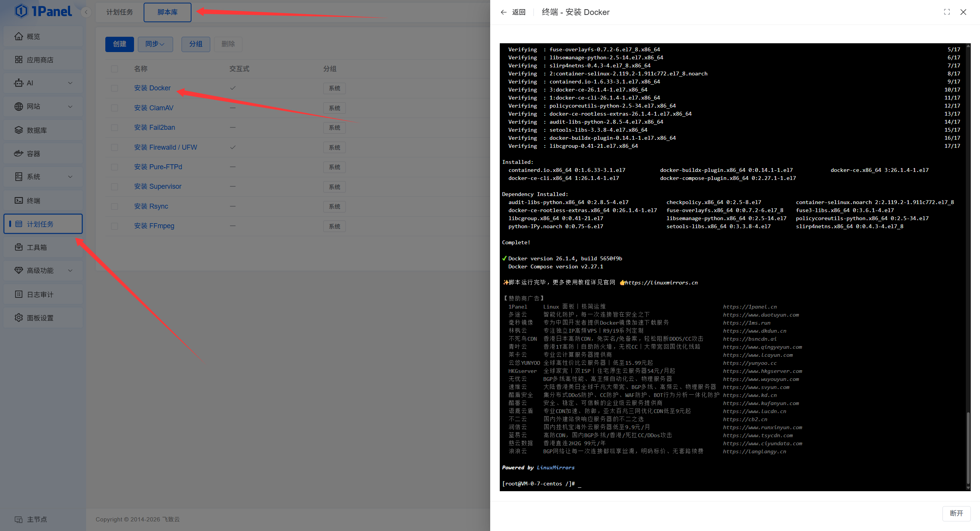Click the fullscreen icon in terminal header
This screenshot has width=980, height=531.
[947, 12]
